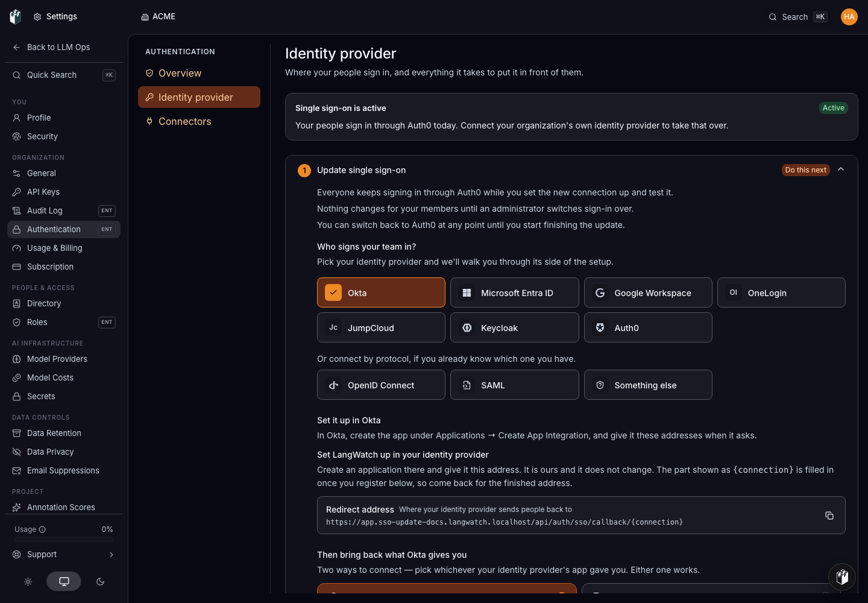Expand the Support submenu chevron

tap(112, 555)
